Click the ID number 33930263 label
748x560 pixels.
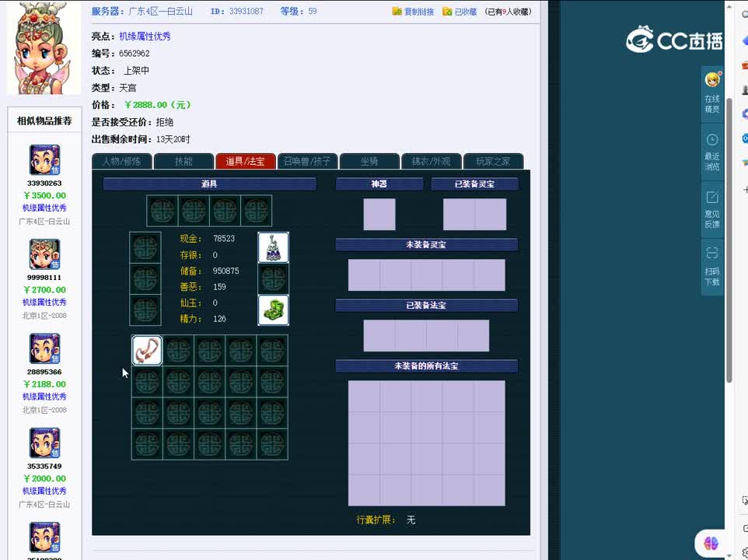tap(44, 184)
